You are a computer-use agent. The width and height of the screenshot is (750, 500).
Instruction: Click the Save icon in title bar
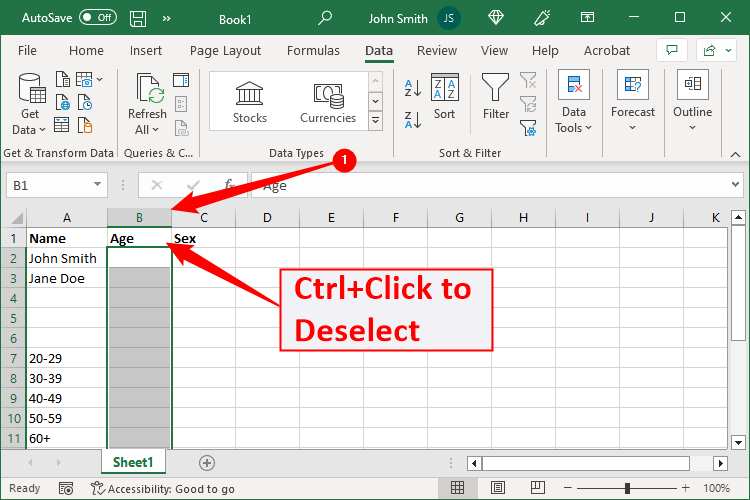[138, 18]
